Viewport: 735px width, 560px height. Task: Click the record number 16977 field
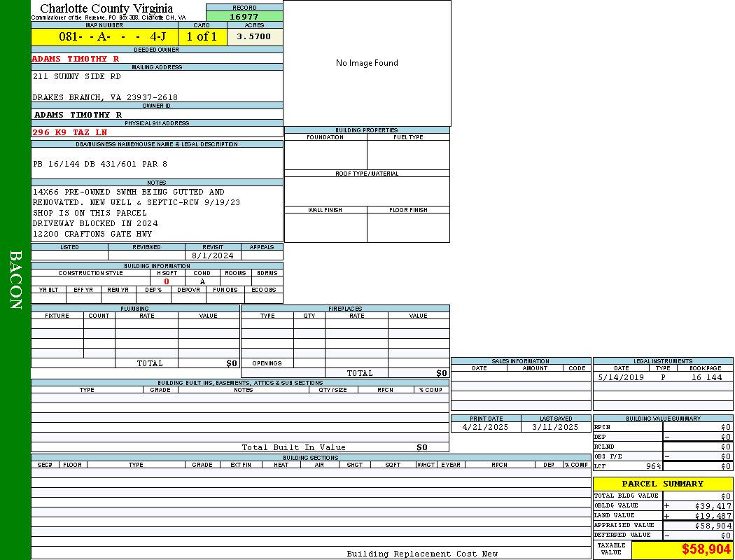click(x=244, y=17)
